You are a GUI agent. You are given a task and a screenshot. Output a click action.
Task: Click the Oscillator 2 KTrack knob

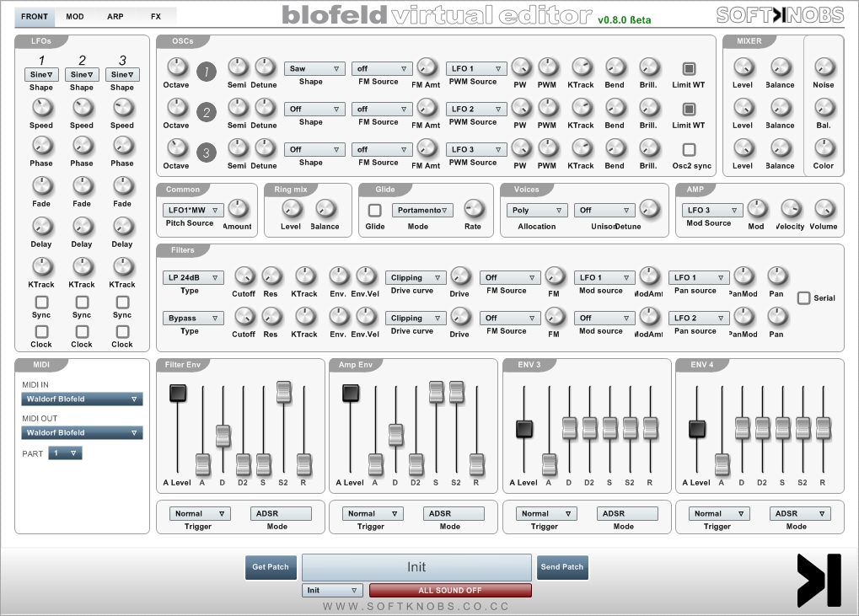tap(582, 108)
